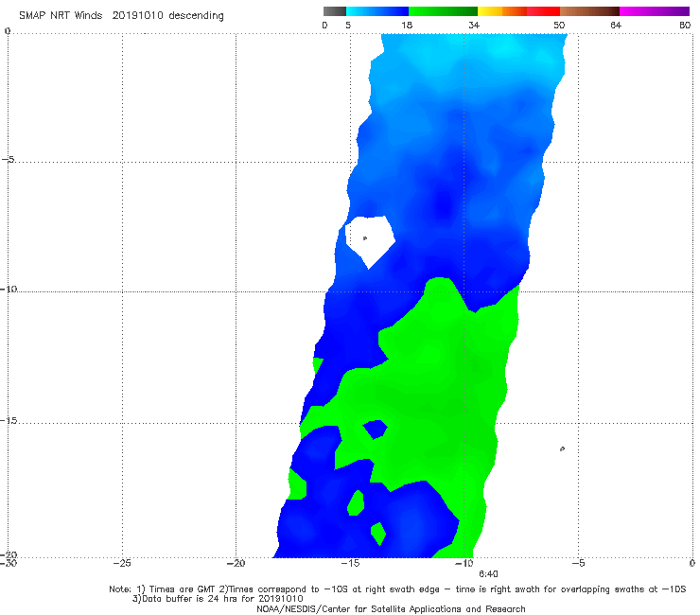Click the green segment of the color bar
The height and width of the screenshot is (615, 700).
pyautogui.click(x=444, y=11)
